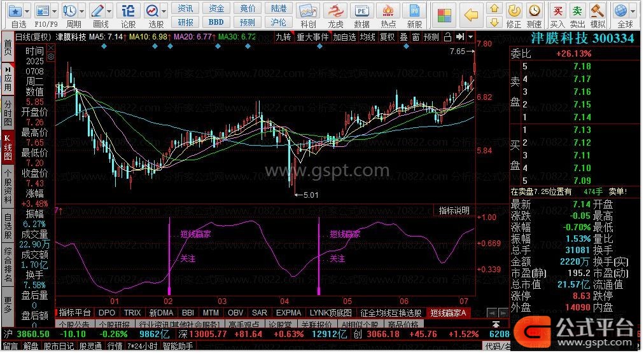
Task: Click the 资金 toolbar button
Action: click(216, 8)
